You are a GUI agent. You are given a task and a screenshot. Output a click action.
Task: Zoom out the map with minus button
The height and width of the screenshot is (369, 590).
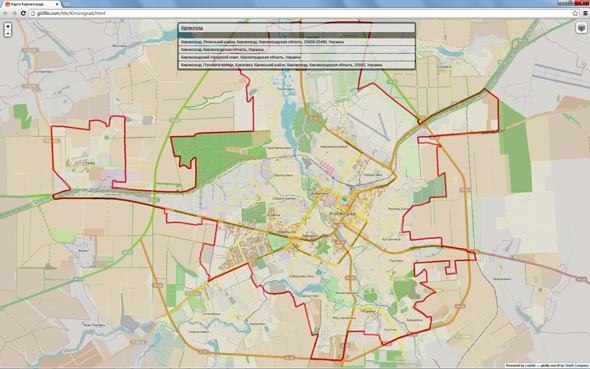8,33
